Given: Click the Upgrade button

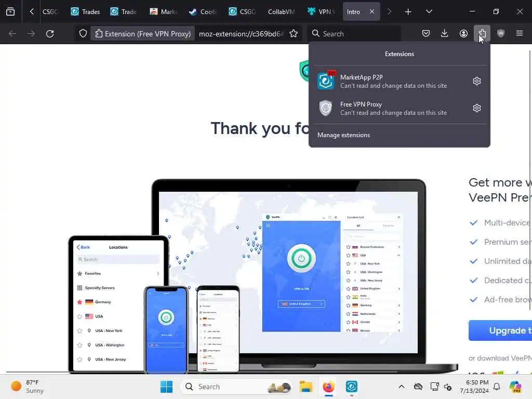Looking at the screenshot, I should click(500, 330).
